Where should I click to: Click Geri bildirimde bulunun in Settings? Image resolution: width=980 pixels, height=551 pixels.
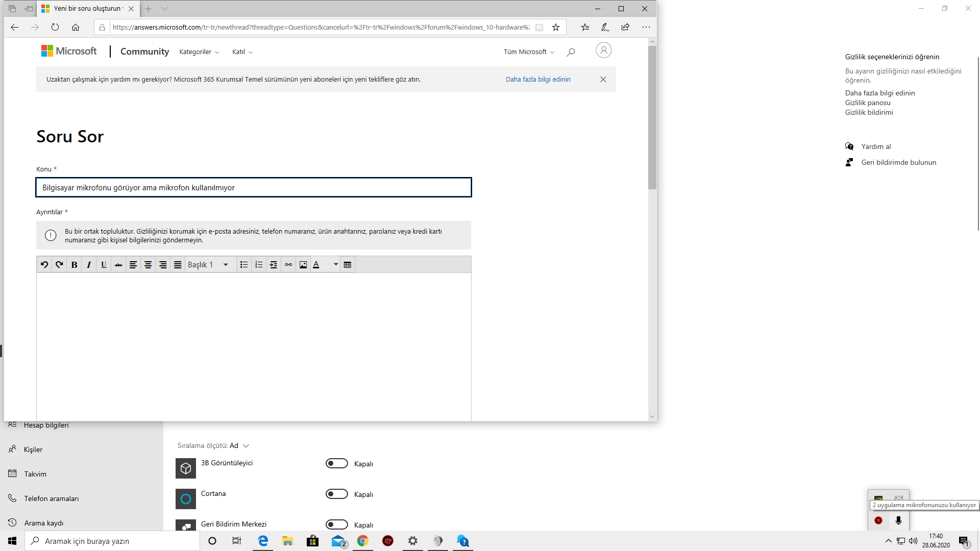pyautogui.click(x=898, y=162)
